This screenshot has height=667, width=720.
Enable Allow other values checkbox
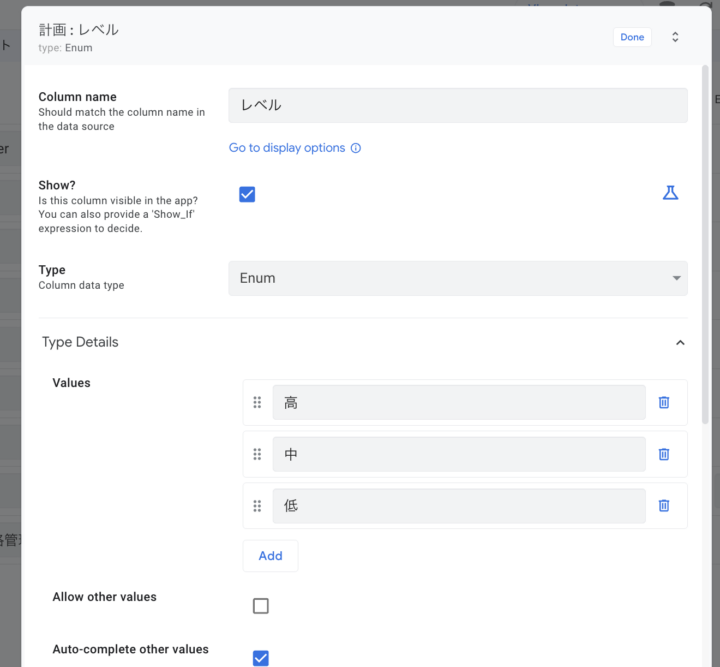(261, 606)
